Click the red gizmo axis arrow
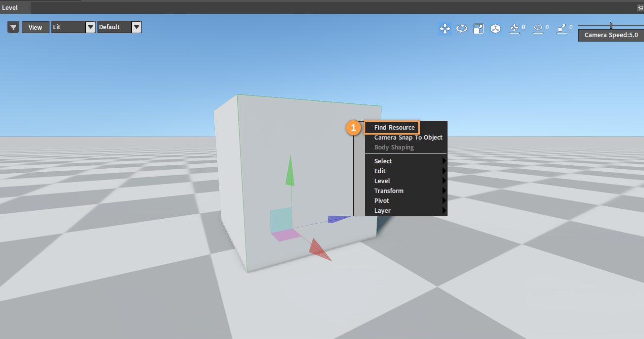 pos(319,249)
